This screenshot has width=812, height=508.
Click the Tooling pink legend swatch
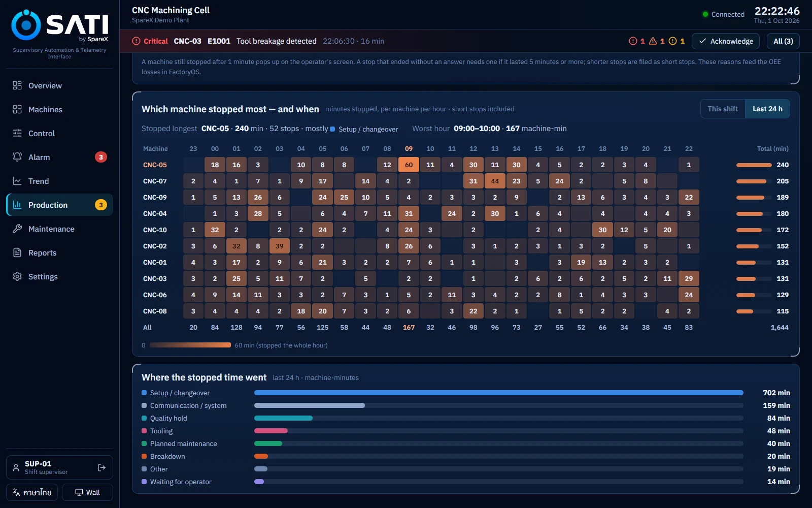144,431
